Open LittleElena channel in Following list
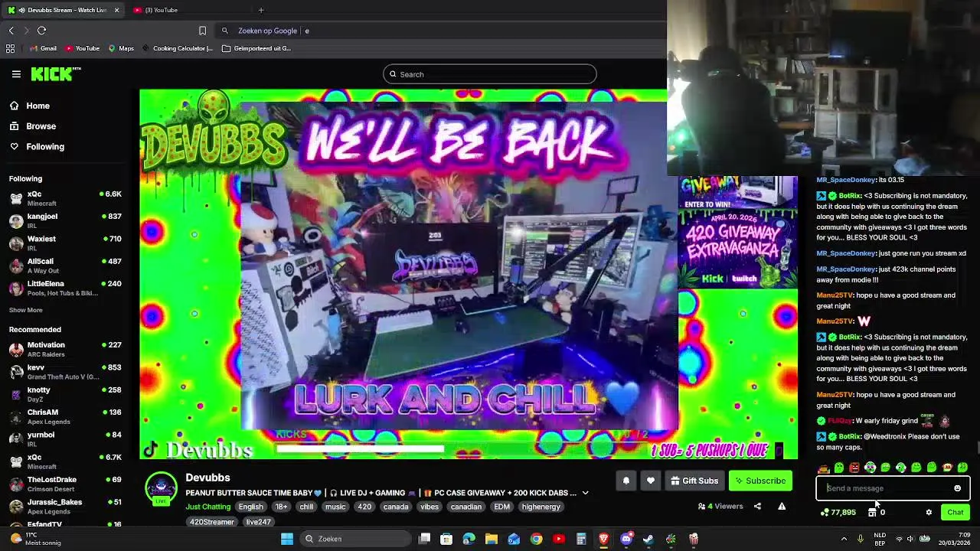Viewport: 980px width, 551px height. pos(65,289)
